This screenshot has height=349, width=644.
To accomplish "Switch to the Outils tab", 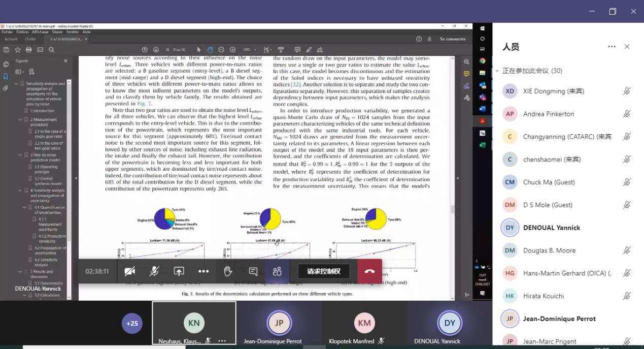I will [30, 39].
